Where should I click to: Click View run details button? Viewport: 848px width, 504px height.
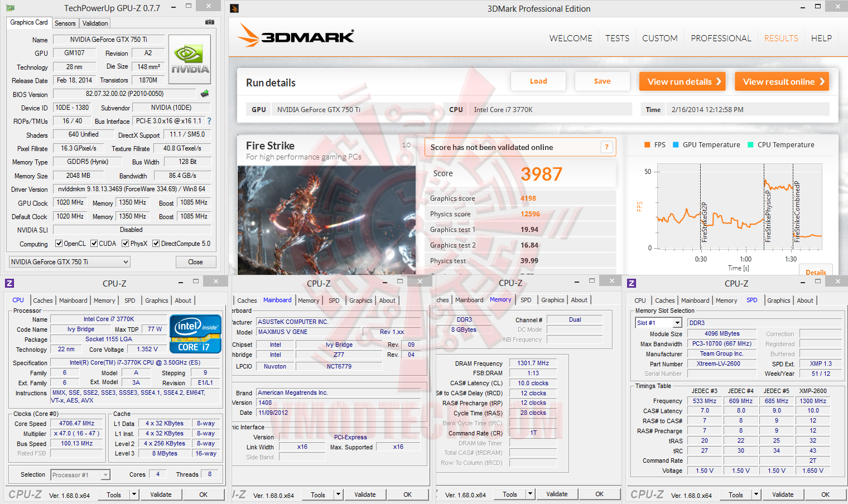pyautogui.click(x=682, y=81)
